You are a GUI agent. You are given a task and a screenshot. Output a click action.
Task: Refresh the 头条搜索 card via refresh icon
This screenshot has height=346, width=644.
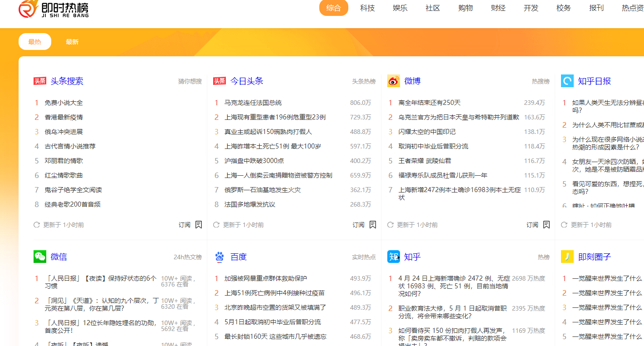pos(37,225)
